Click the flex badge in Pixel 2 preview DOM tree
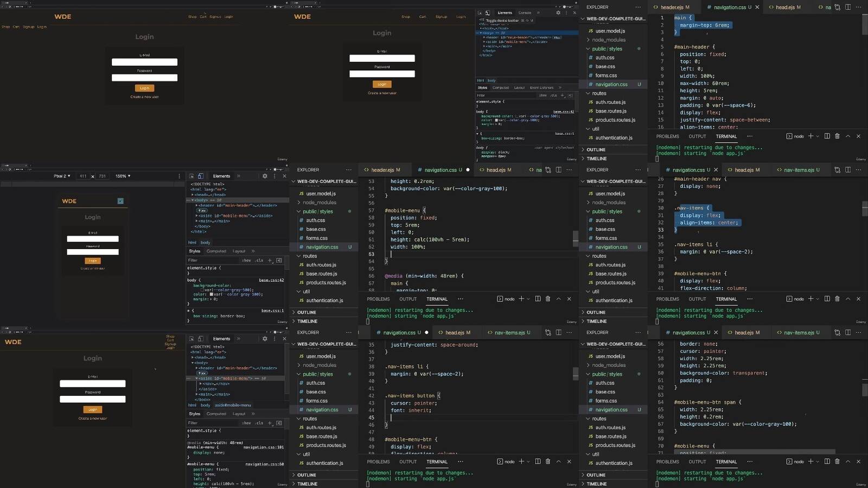 click(x=202, y=211)
